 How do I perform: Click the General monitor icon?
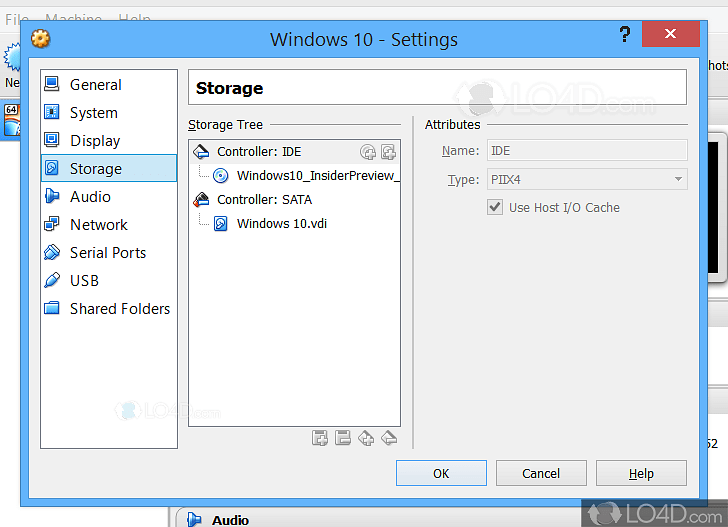[x=52, y=84]
